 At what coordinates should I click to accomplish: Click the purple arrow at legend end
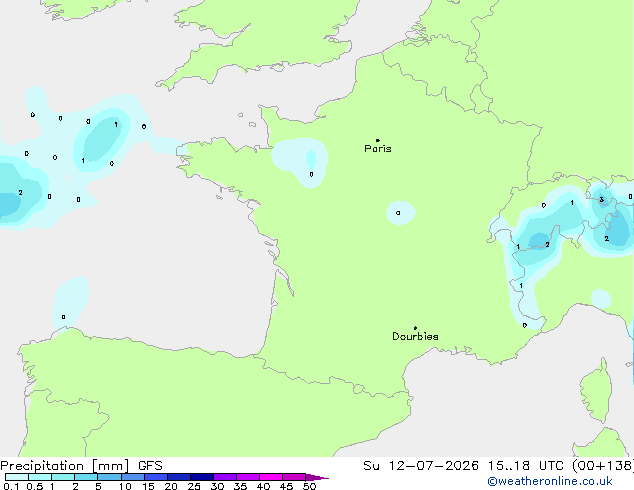pyautogui.click(x=317, y=477)
